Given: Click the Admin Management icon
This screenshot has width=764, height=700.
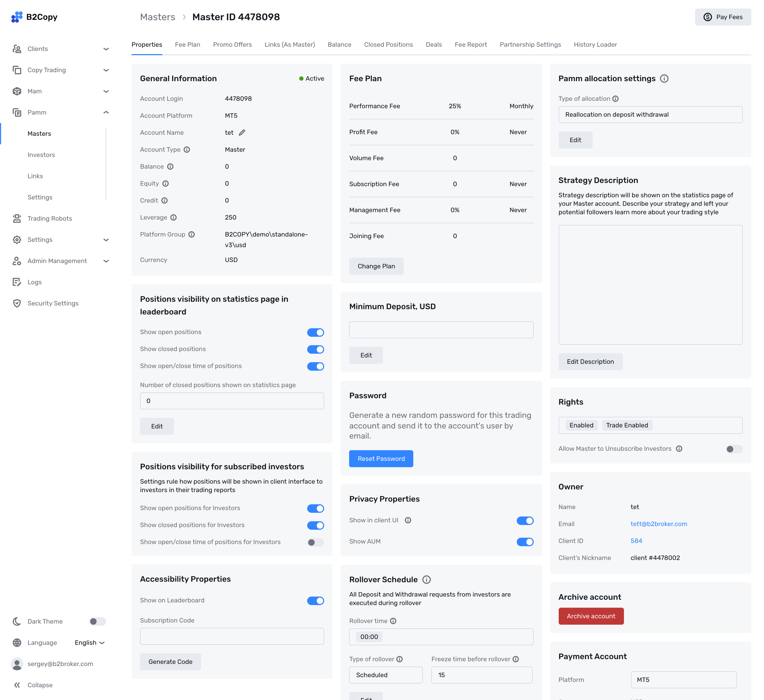Looking at the screenshot, I should pos(17,261).
